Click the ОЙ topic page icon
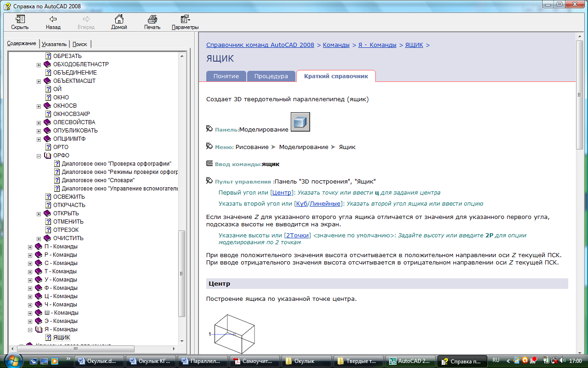 48,89
